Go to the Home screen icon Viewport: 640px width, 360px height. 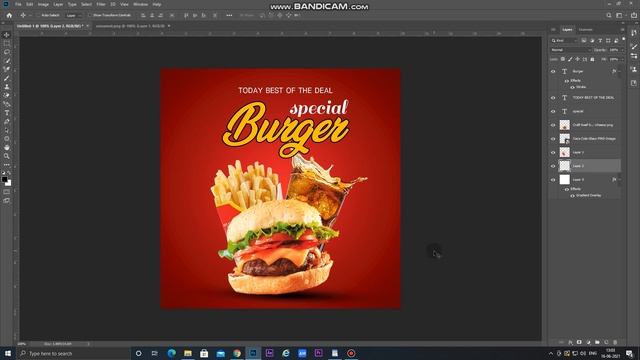point(9,15)
